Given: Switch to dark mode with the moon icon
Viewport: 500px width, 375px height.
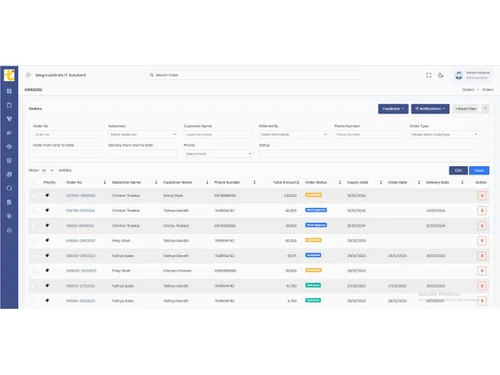Looking at the screenshot, I should pyautogui.click(x=441, y=75).
